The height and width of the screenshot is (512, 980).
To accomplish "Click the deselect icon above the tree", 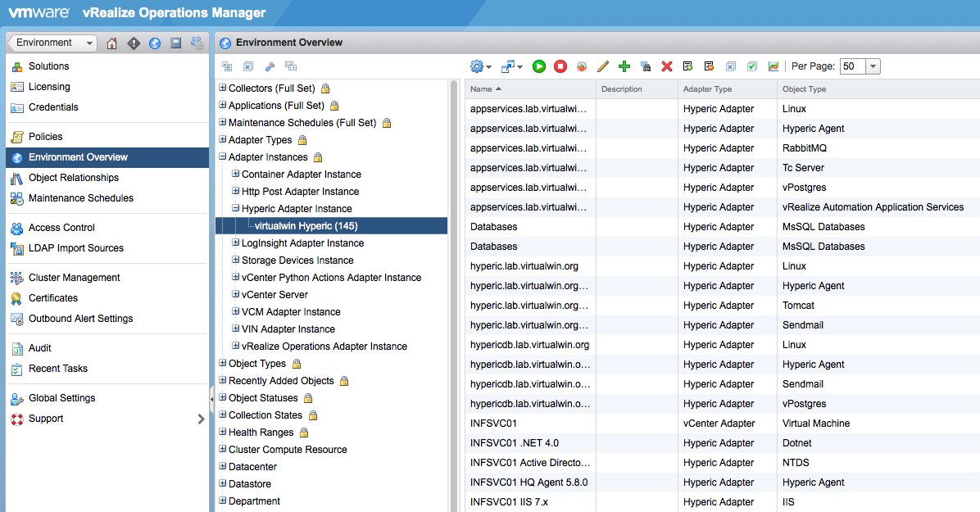I will (248, 66).
